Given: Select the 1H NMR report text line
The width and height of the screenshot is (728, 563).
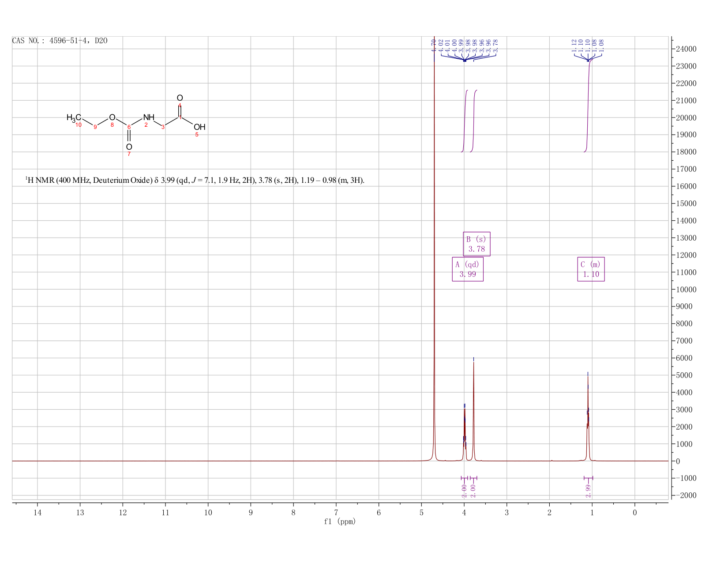Looking at the screenshot, I should pyautogui.click(x=195, y=180).
